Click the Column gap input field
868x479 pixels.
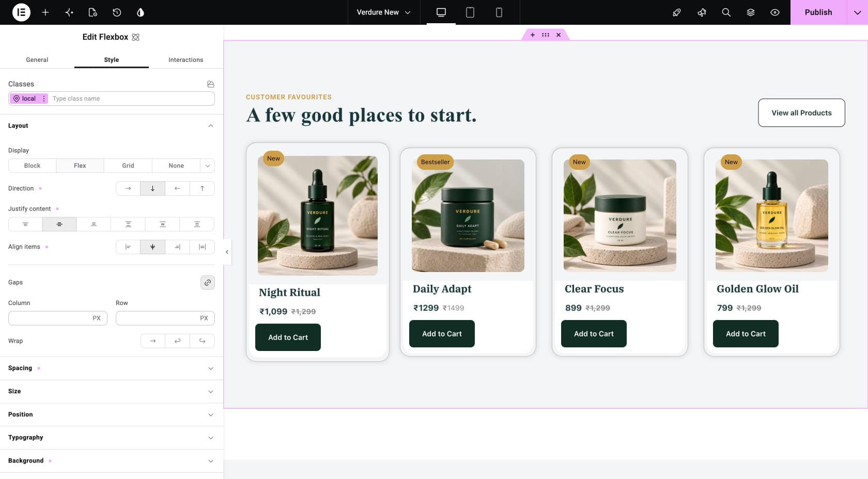[x=58, y=318]
